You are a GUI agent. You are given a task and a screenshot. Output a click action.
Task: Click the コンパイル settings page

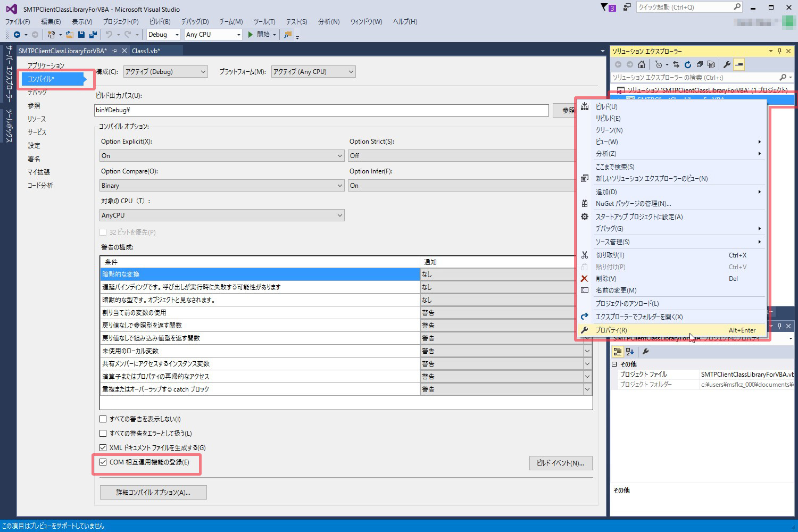(x=52, y=79)
